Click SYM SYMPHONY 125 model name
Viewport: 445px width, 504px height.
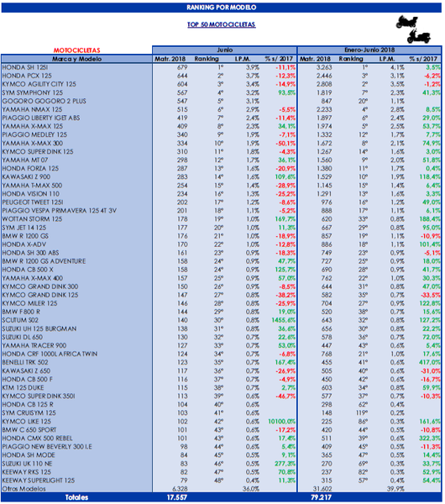33,92
